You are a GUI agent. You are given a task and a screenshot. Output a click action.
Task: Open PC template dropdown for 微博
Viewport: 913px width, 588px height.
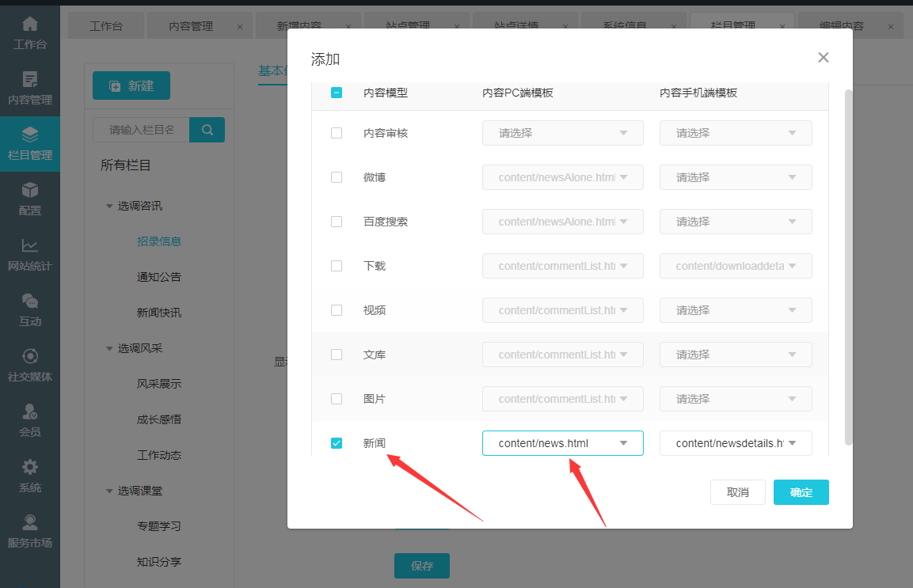tap(562, 177)
